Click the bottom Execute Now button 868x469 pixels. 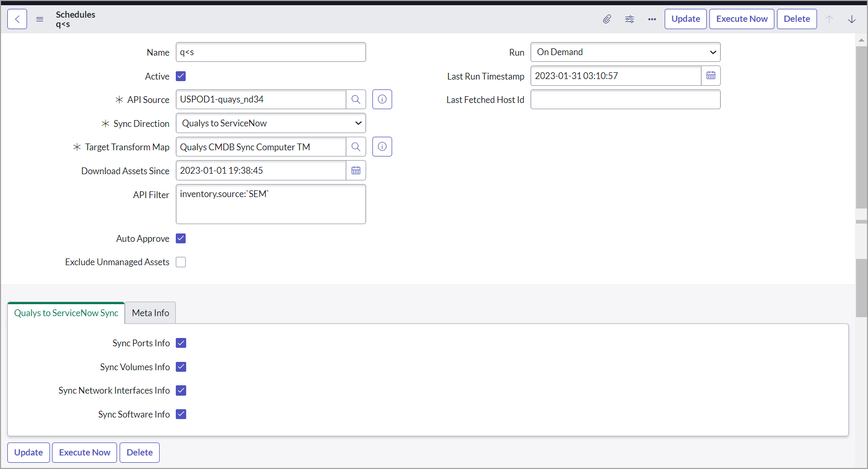tap(85, 452)
